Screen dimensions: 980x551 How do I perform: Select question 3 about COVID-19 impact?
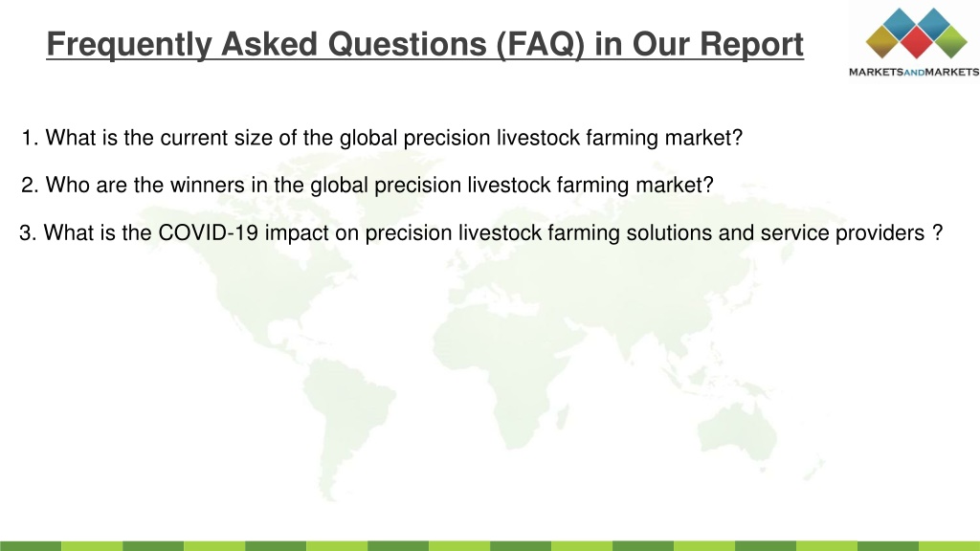[480, 233]
